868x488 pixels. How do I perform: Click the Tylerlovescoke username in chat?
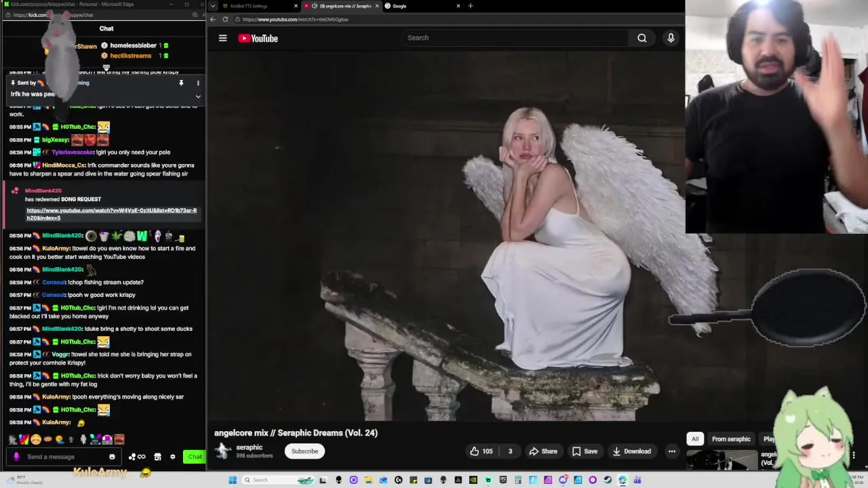click(73, 152)
